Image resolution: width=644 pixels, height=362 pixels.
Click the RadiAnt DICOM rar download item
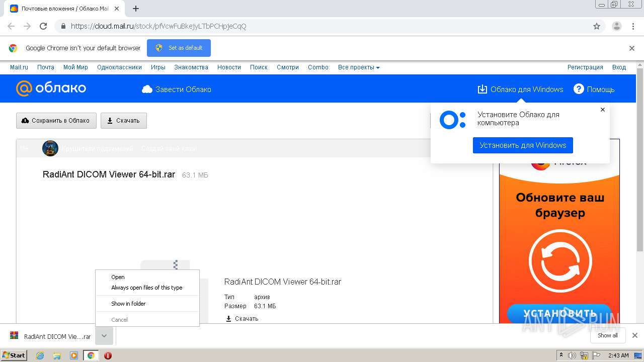tap(51, 336)
